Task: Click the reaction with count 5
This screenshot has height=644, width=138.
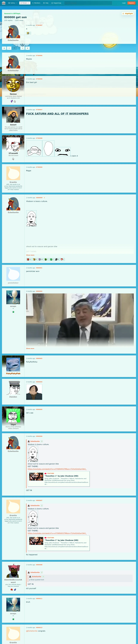Action: 52,260
